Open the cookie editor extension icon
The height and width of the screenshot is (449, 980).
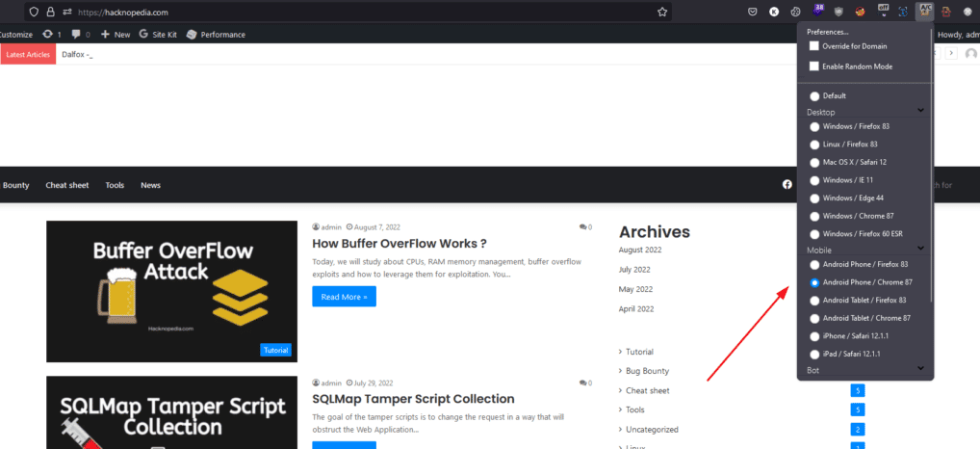[795, 12]
